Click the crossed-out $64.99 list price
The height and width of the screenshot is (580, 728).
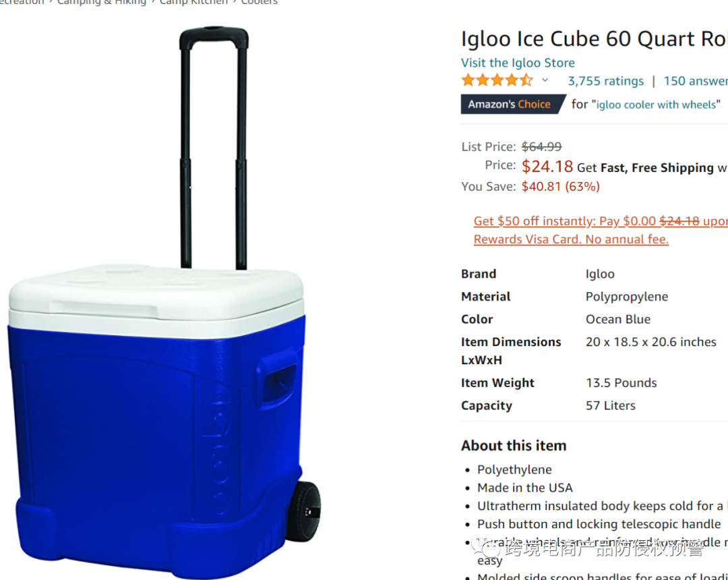click(541, 147)
